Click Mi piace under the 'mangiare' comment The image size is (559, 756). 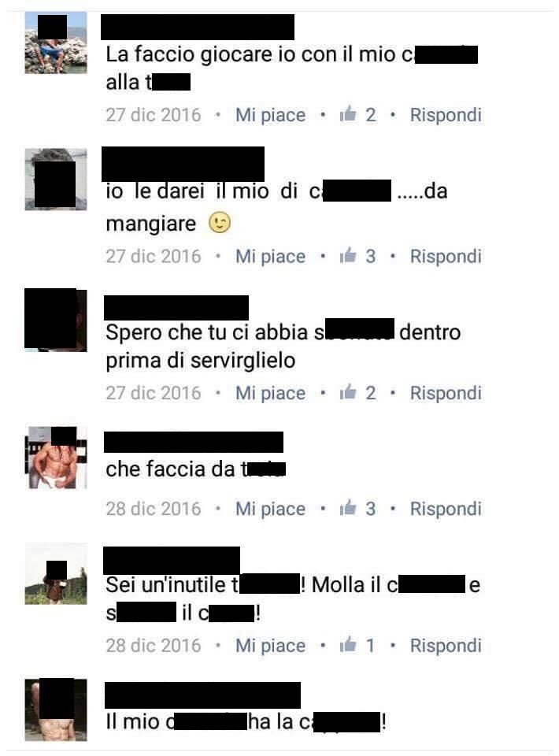[270, 257]
